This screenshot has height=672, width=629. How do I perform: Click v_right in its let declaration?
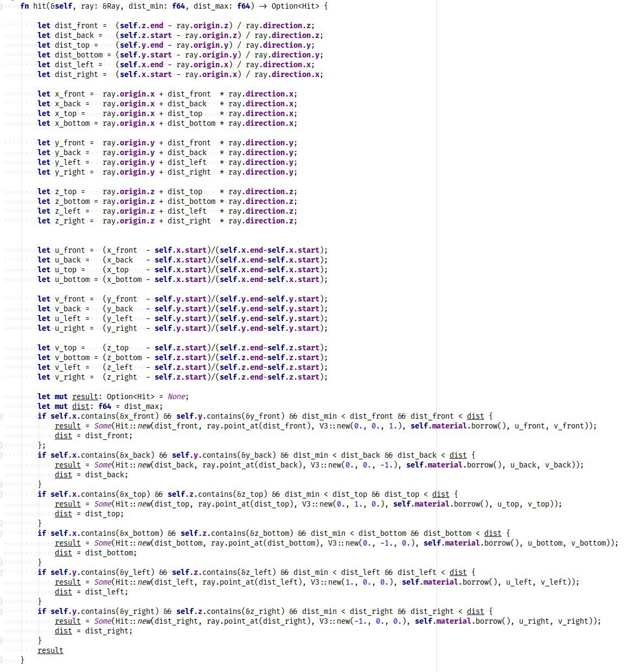pos(70,377)
